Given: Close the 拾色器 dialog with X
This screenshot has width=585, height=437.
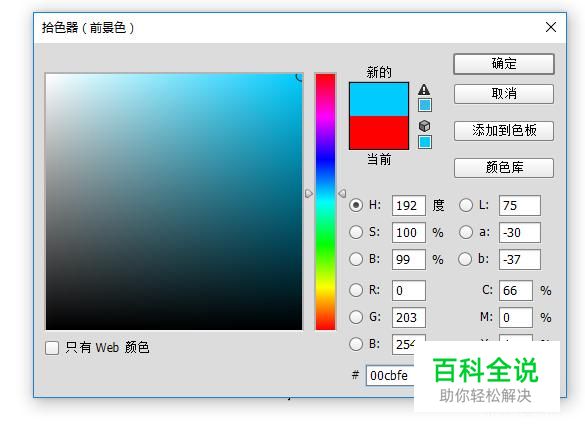Looking at the screenshot, I should [x=551, y=27].
